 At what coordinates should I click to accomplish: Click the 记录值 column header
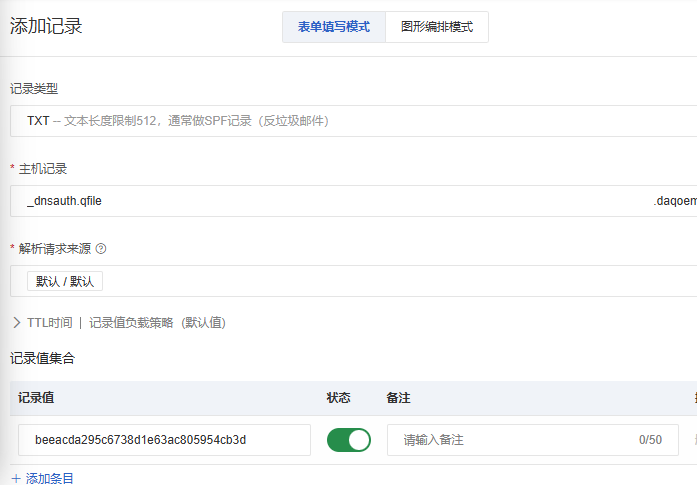coord(36,398)
